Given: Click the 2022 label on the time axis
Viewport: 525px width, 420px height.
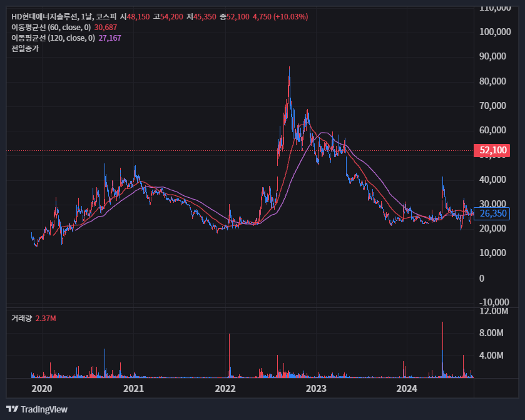Looking at the screenshot, I should click(225, 389).
